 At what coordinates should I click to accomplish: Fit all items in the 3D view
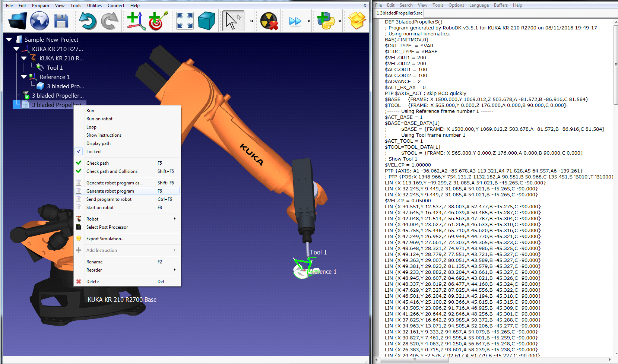coord(185,20)
